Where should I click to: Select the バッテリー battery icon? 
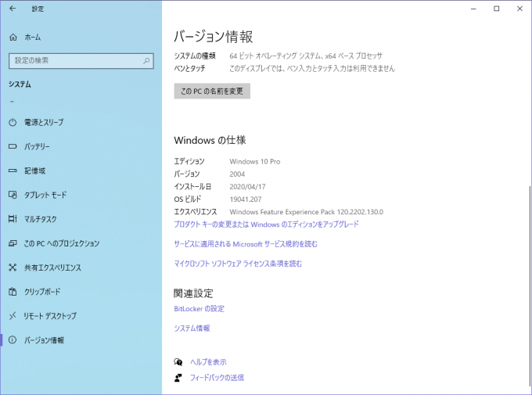[13, 146]
